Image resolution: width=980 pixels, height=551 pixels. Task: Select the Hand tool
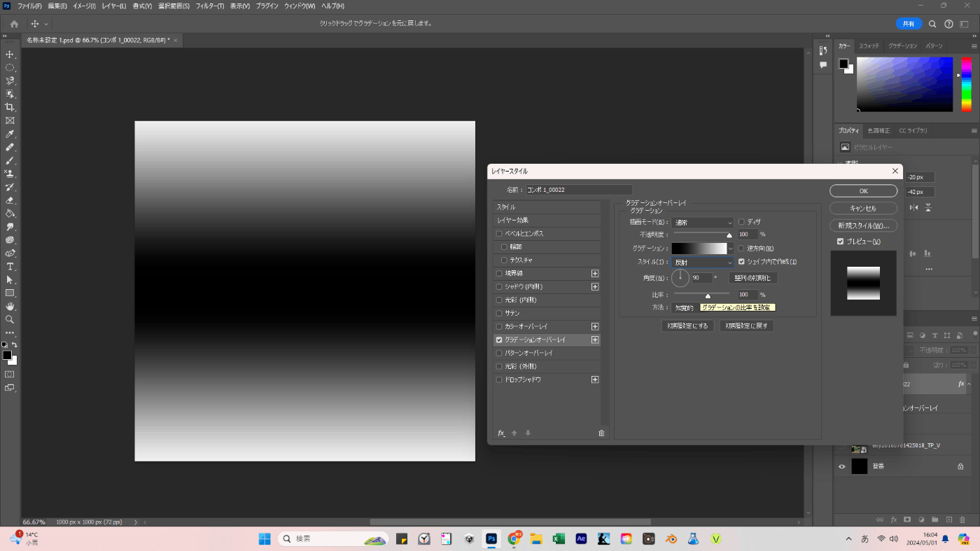point(10,306)
